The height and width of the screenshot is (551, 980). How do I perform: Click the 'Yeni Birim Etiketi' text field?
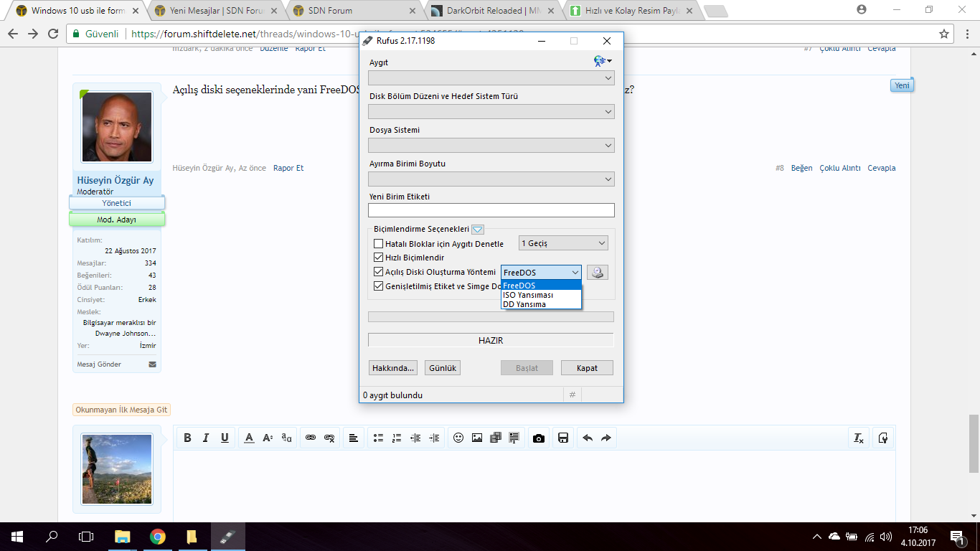click(x=491, y=210)
